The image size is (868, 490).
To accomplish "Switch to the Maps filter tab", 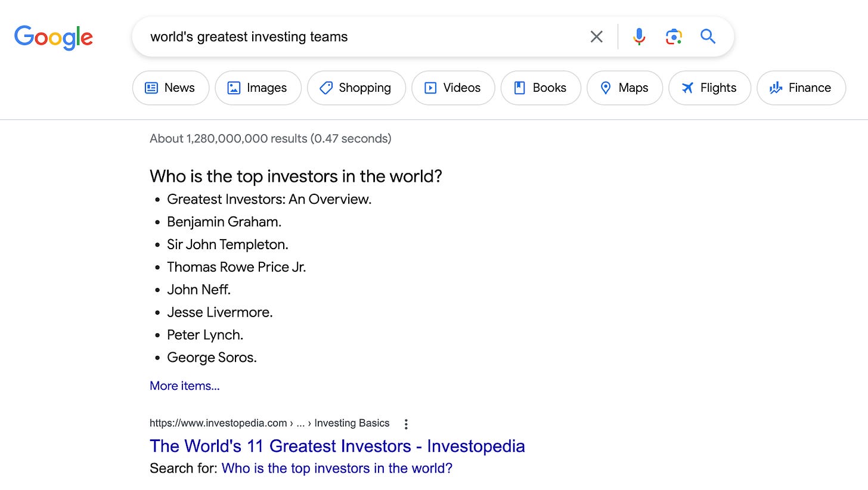I will point(625,88).
